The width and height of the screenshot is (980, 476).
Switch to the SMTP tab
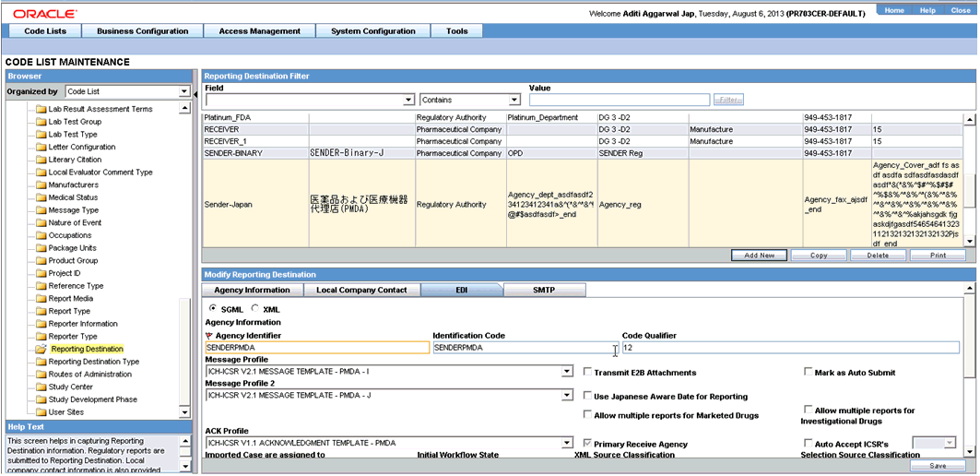click(544, 291)
